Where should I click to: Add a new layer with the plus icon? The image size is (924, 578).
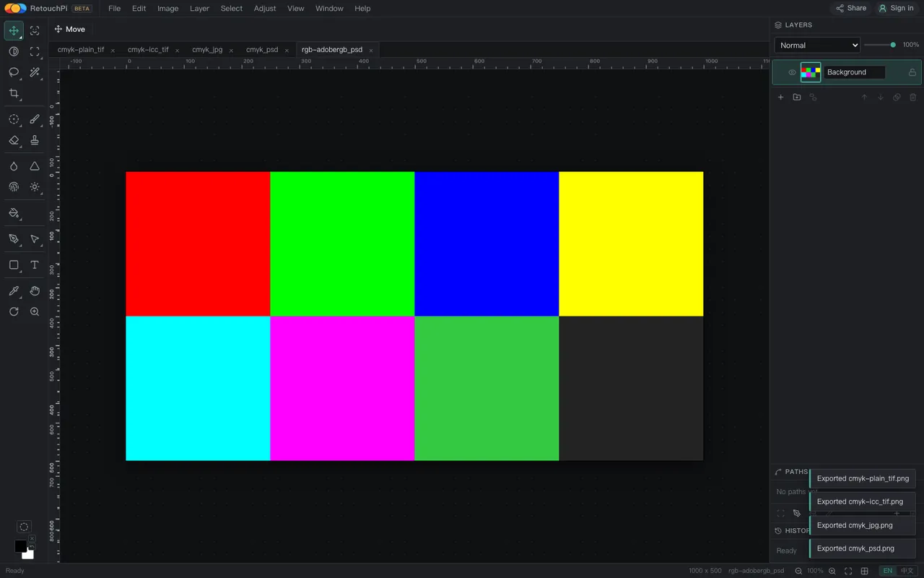[x=780, y=98]
